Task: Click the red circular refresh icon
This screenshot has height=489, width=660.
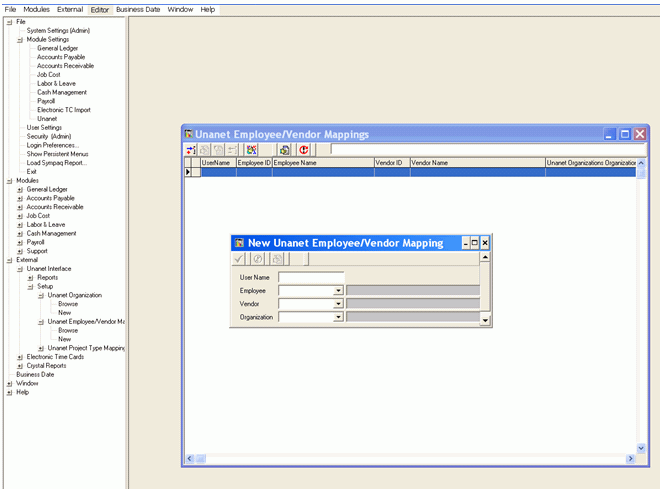Action: click(x=303, y=150)
